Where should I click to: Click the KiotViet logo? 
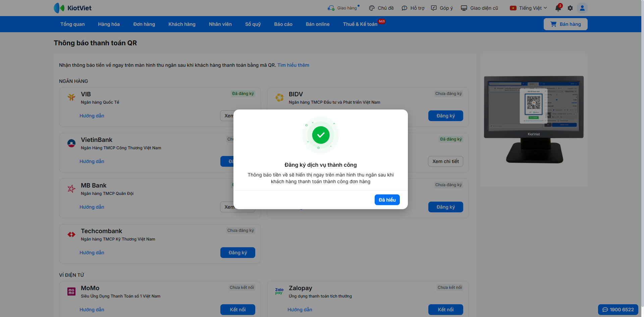(72, 8)
